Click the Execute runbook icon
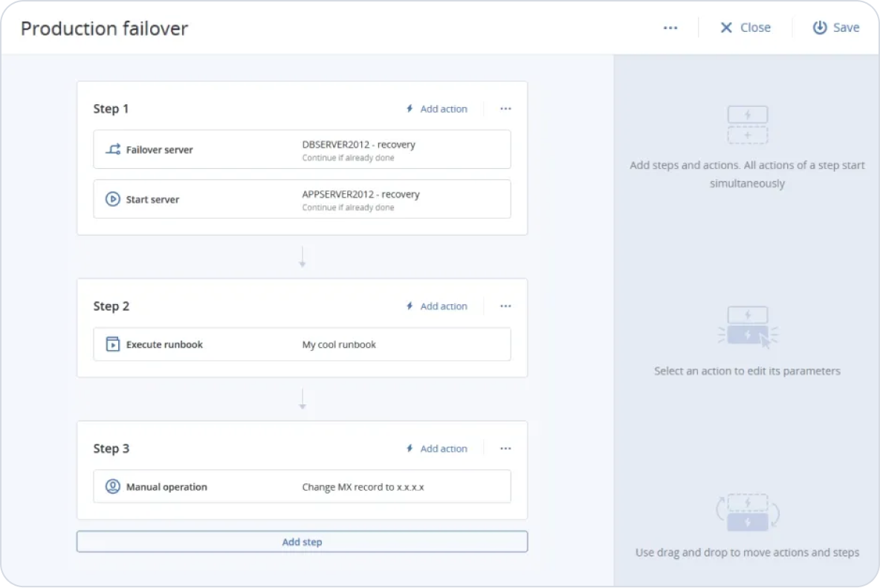The height and width of the screenshot is (588, 880). 112,344
